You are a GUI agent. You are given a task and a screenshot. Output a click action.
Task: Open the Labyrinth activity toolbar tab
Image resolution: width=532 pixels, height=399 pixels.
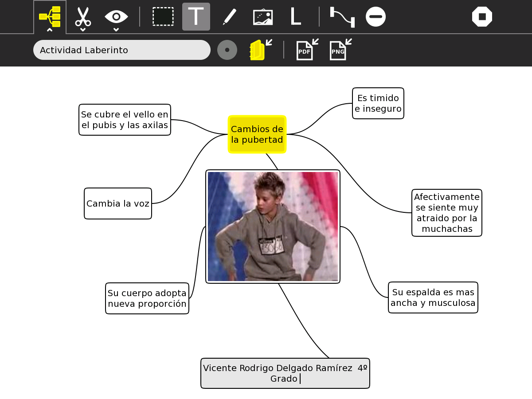coord(50,16)
